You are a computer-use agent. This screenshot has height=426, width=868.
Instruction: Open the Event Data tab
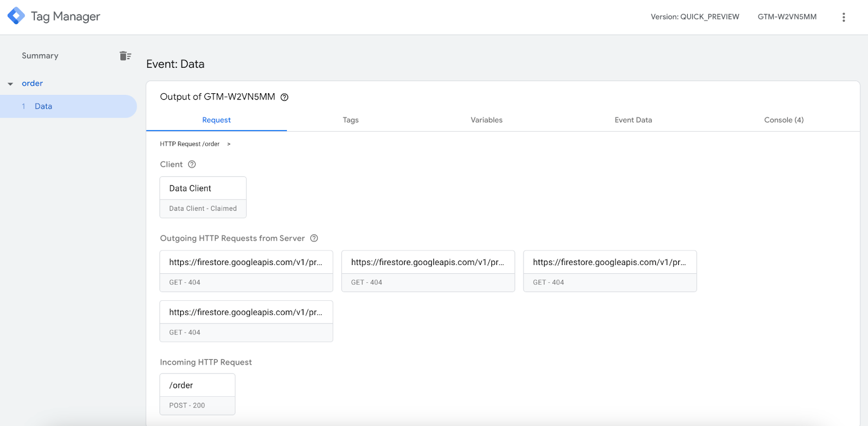click(633, 120)
